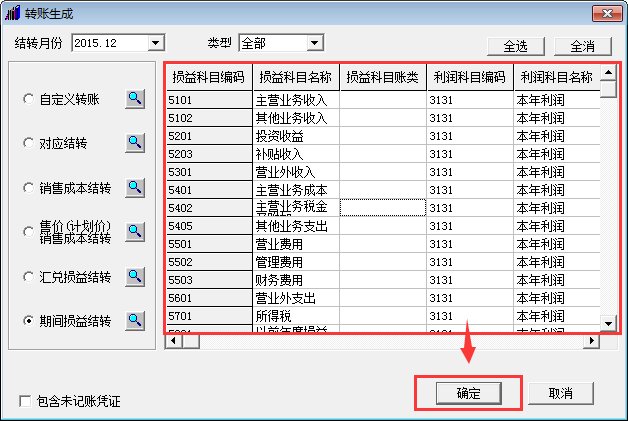
Task: Select the 自定义转账 radio button
Action: click(x=28, y=99)
